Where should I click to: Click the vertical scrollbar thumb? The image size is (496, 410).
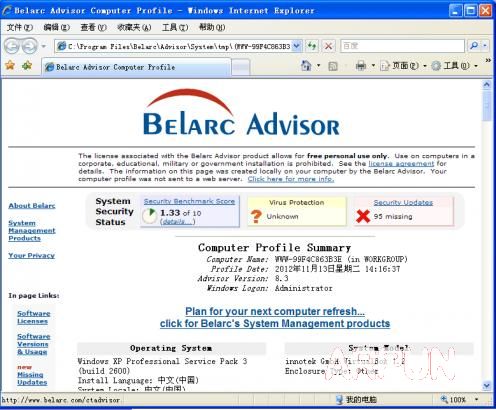click(487, 106)
